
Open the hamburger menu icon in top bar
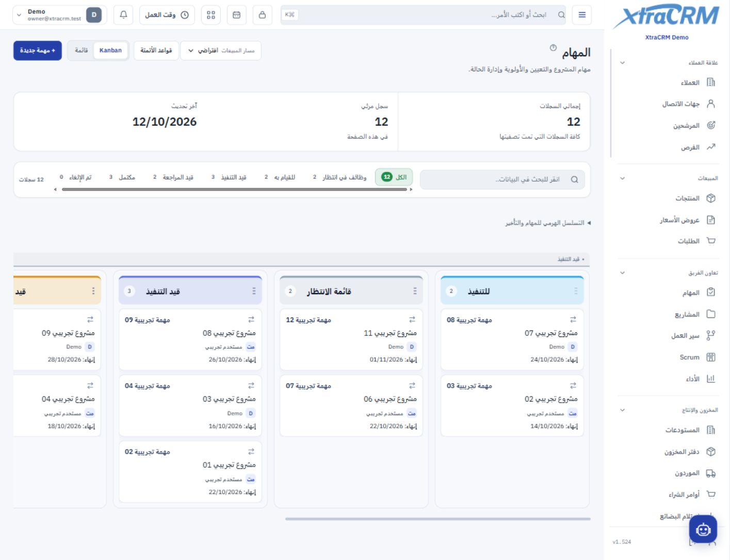point(582,15)
